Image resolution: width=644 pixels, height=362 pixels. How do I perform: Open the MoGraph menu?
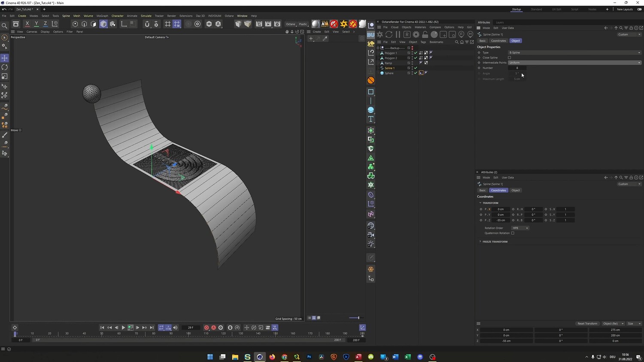(102, 16)
